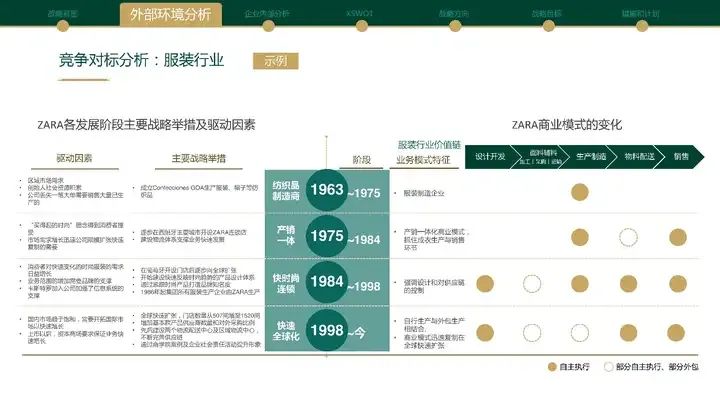Click the ~1998 end year text
This screenshot has width=720, height=405.
[364, 287]
